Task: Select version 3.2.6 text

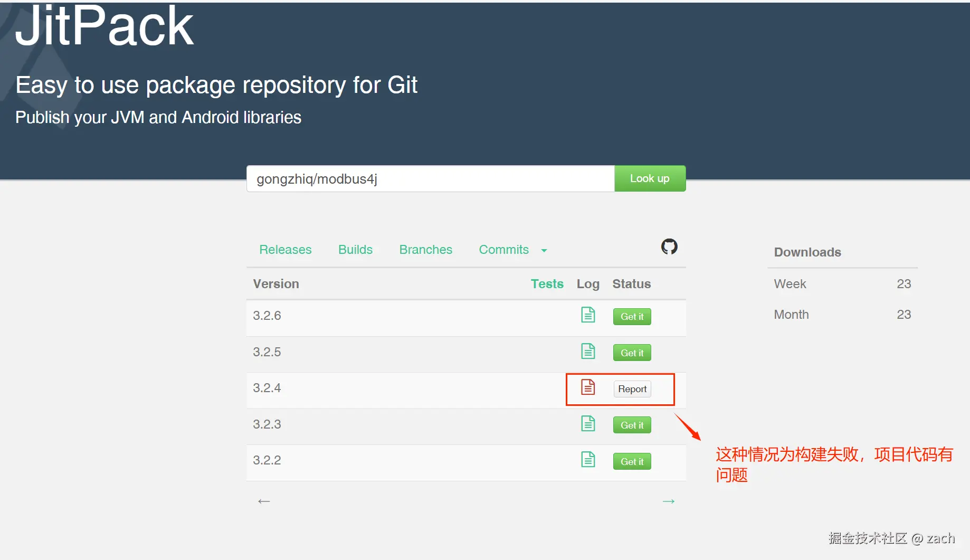Action: coord(267,316)
